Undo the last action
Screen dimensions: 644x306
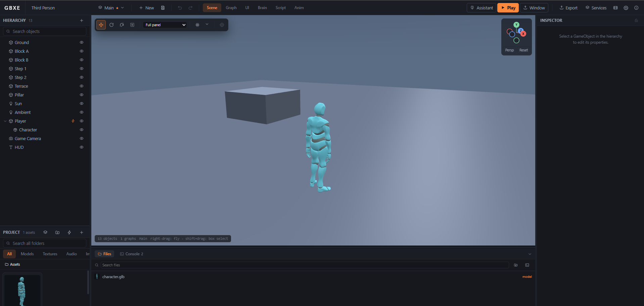click(x=180, y=8)
